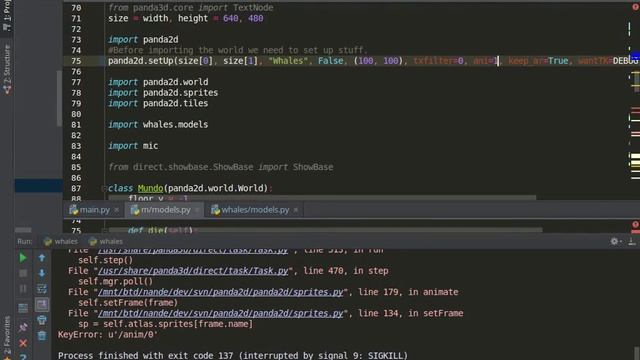Click the 'import mic' line
This screenshot has width=640, height=360.
coord(133,146)
